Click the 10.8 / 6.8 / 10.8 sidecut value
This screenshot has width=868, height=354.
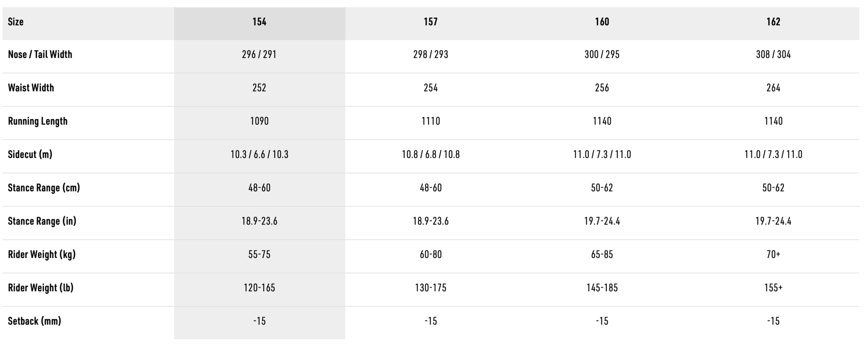click(431, 154)
